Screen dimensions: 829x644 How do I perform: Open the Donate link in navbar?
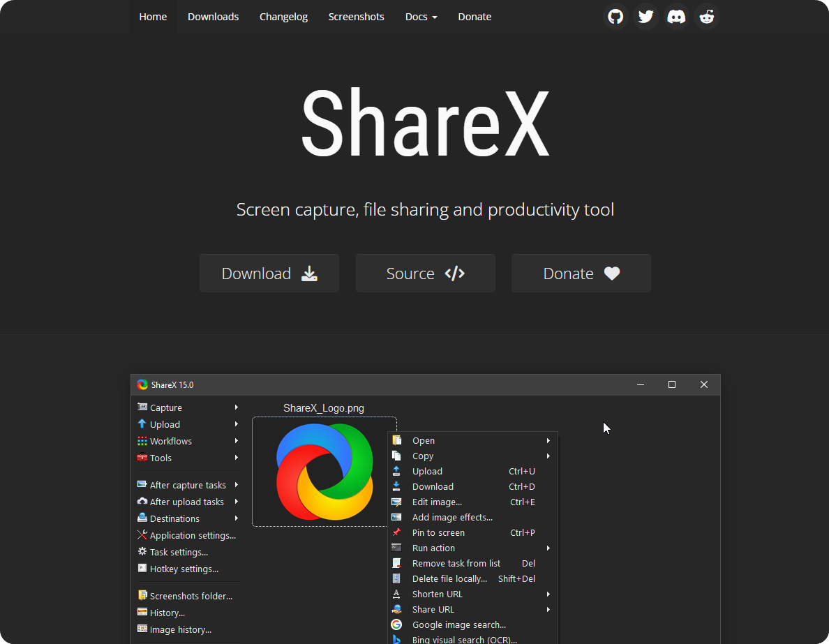(475, 17)
